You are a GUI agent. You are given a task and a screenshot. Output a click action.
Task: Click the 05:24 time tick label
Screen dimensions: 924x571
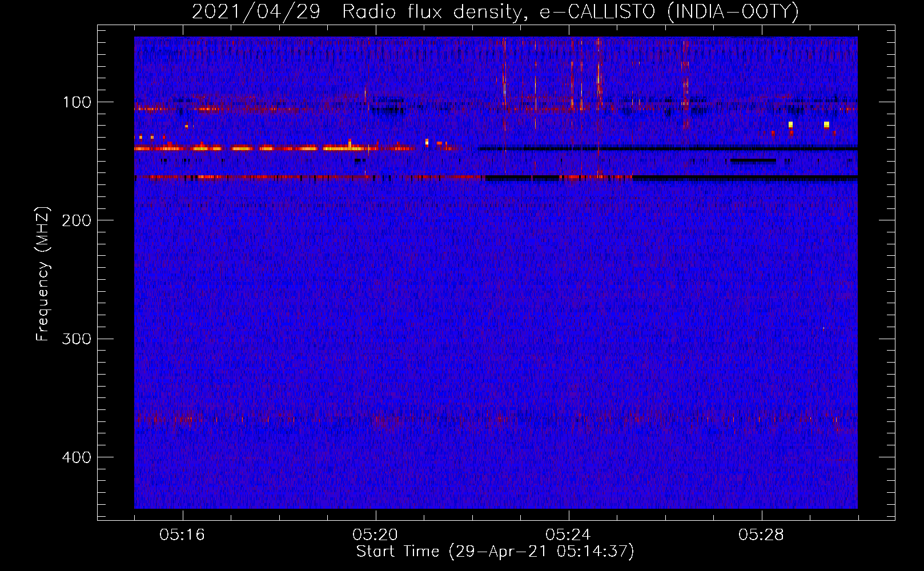(568, 534)
